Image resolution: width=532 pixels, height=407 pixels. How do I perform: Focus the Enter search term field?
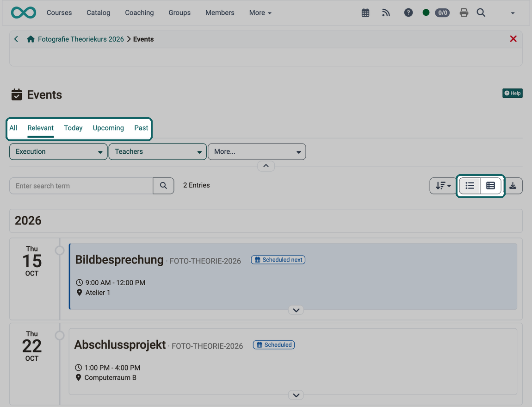(x=81, y=186)
